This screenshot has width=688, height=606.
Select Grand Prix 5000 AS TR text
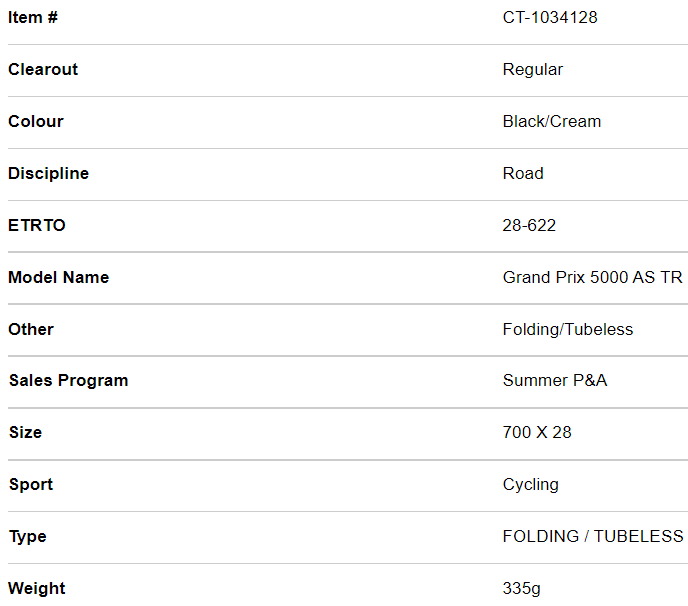[593, 277]
